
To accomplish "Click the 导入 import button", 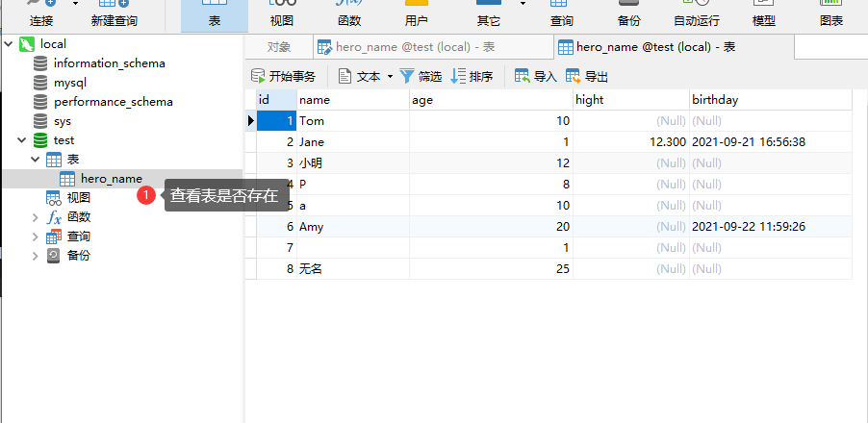I will tap(536, 76).
